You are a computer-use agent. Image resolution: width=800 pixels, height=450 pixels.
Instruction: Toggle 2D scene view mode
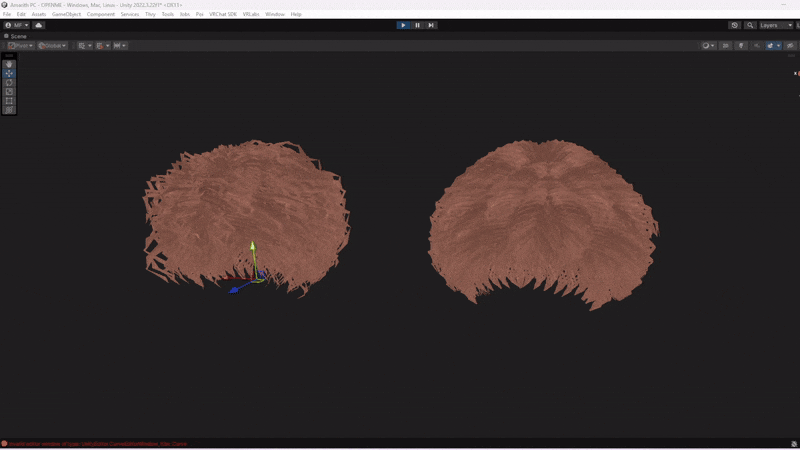[726, 45]
